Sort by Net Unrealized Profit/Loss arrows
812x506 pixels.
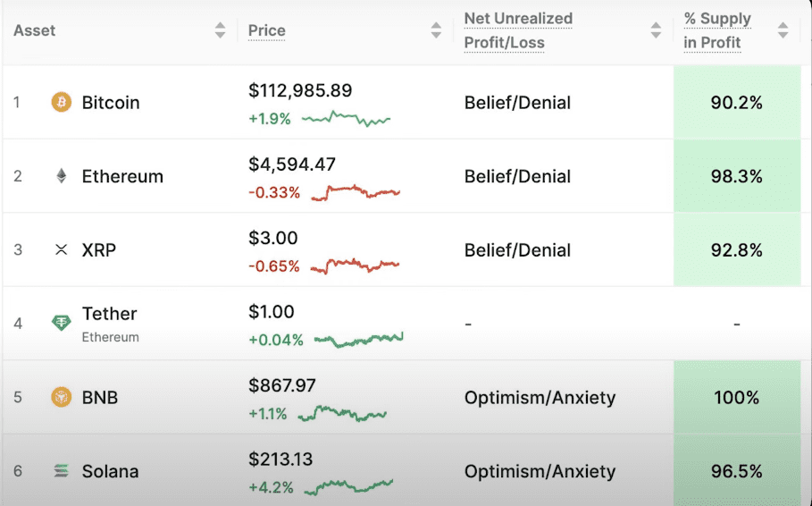pos(656,30)
